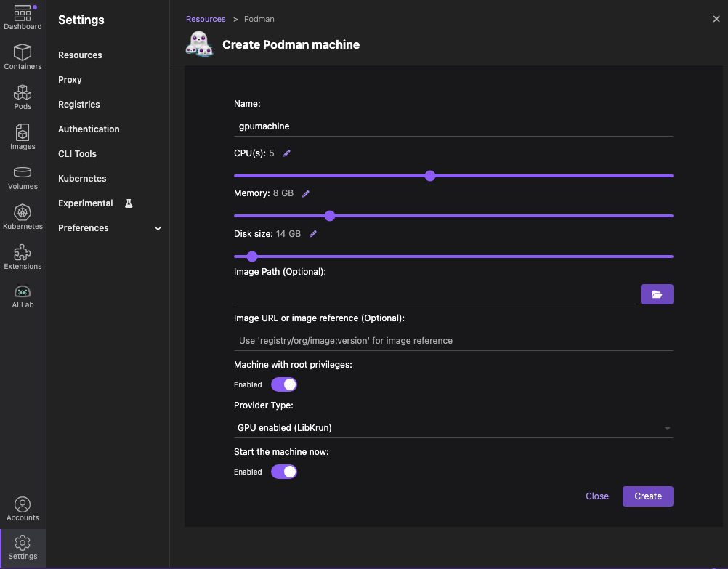Edit the CPU(s) value with pencil icon
Viewport: 728px width, 569px height.
click(287, 153)
